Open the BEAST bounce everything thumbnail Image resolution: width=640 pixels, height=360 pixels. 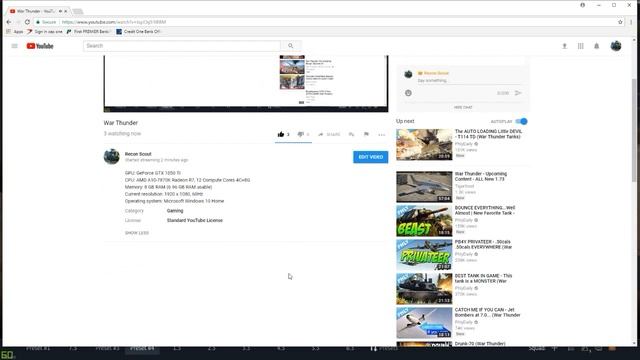(424, 221)
